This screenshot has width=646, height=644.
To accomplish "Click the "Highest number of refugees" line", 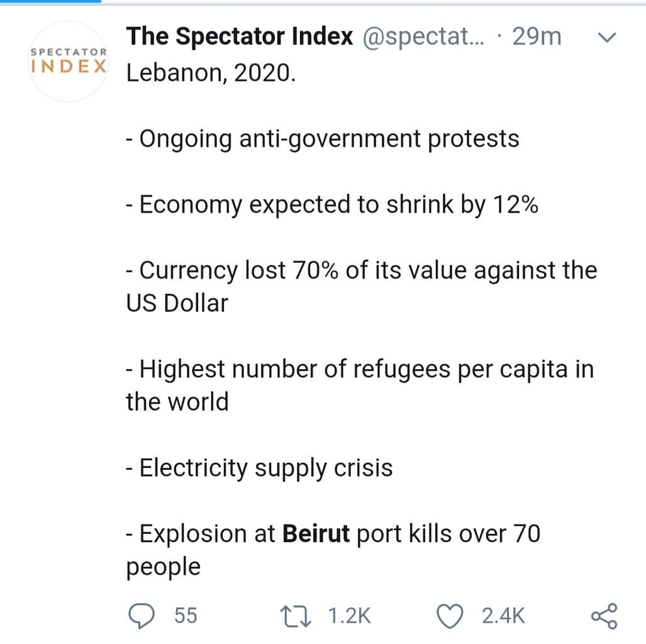I will [x=360, y=369].
